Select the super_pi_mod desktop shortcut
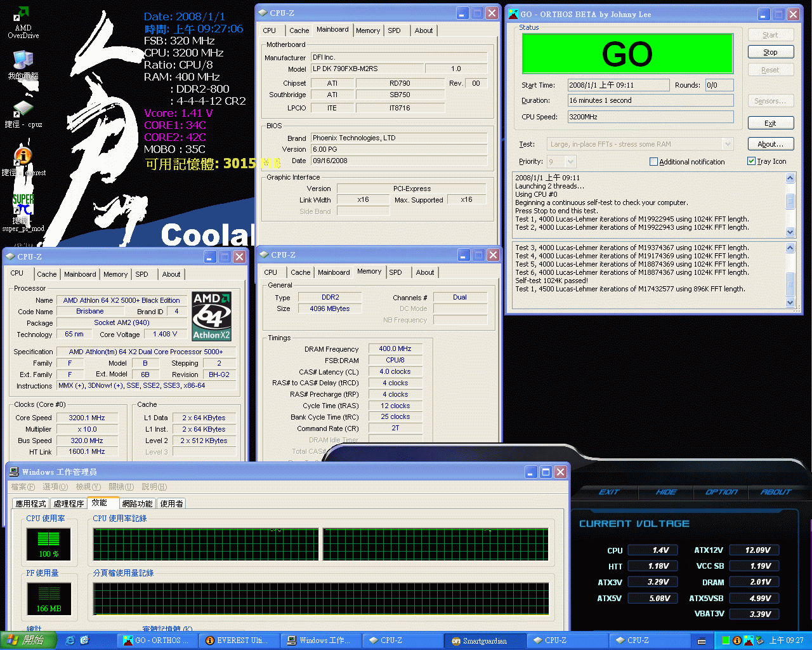The width and height of the screenshot is (812, 650). coord(23,212)
